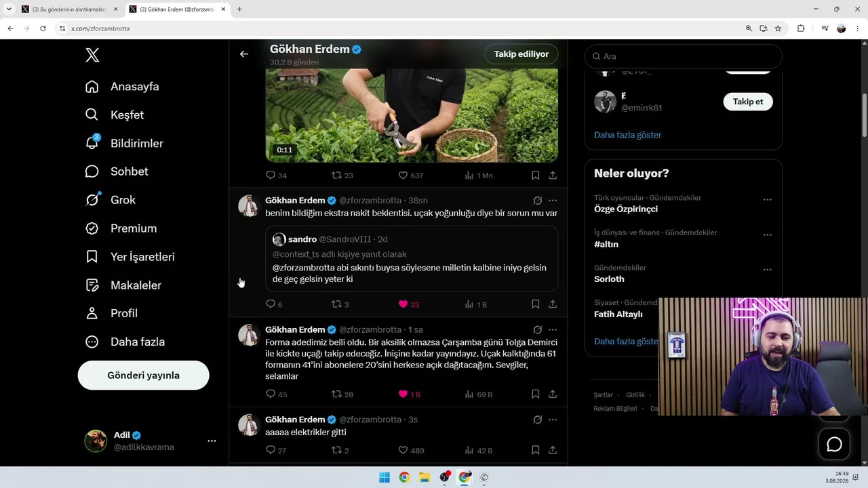Open Grok explain icon on the 38sn tweet

538,201
